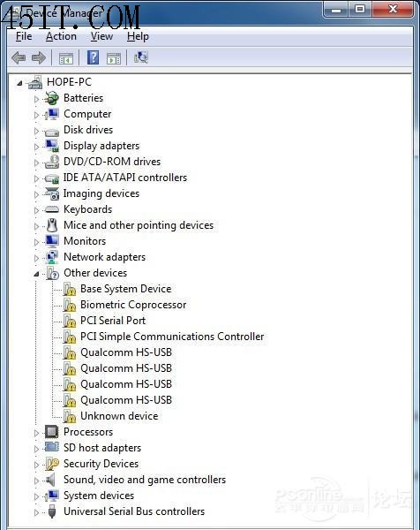Click Show/Hide Console Tree toolbar icon
This screenshot has height=530, width=420.
[66, 58]
